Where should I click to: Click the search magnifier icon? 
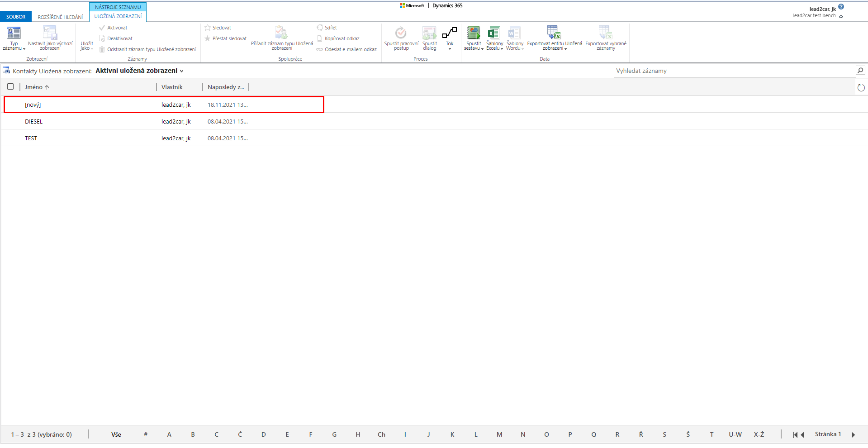coord(860,71)
